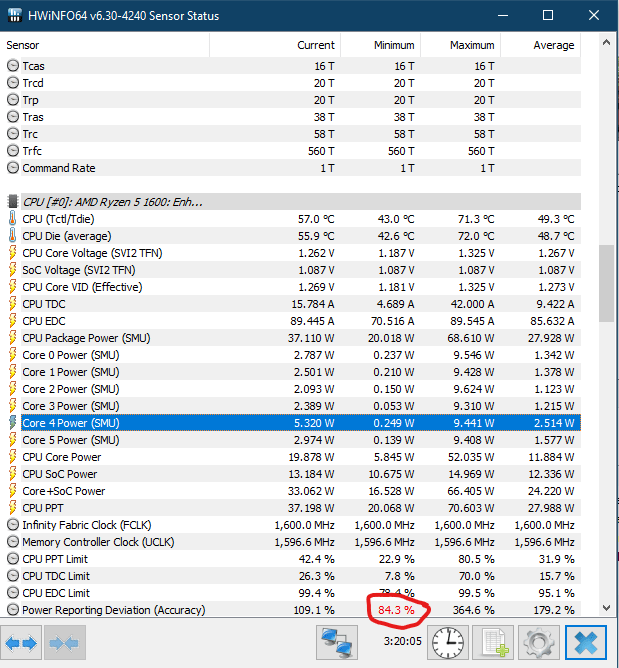Screen dimensions: 619x668
Task: Click the expand layout arrows button
Action: click(x=21, y=642)
